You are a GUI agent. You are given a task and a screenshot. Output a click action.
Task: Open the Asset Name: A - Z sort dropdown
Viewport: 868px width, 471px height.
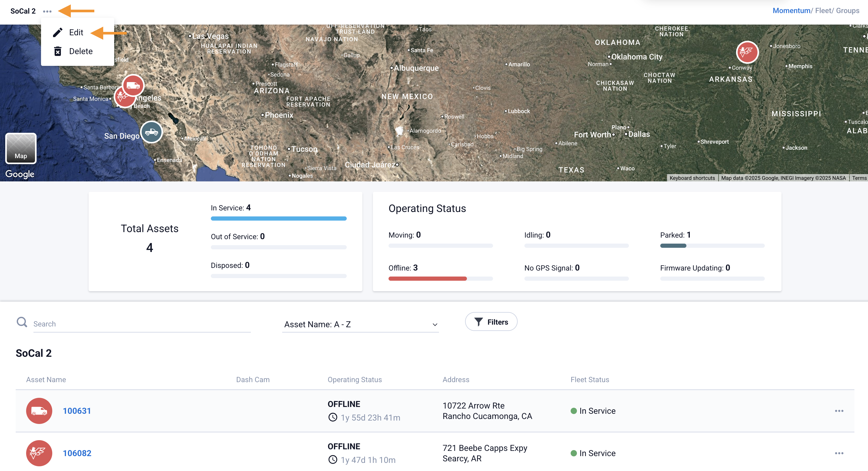360,324
